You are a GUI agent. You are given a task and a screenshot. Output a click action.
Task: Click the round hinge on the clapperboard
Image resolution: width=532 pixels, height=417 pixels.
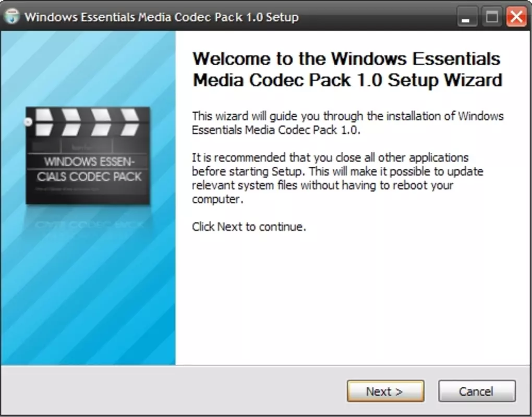[28, 121]
